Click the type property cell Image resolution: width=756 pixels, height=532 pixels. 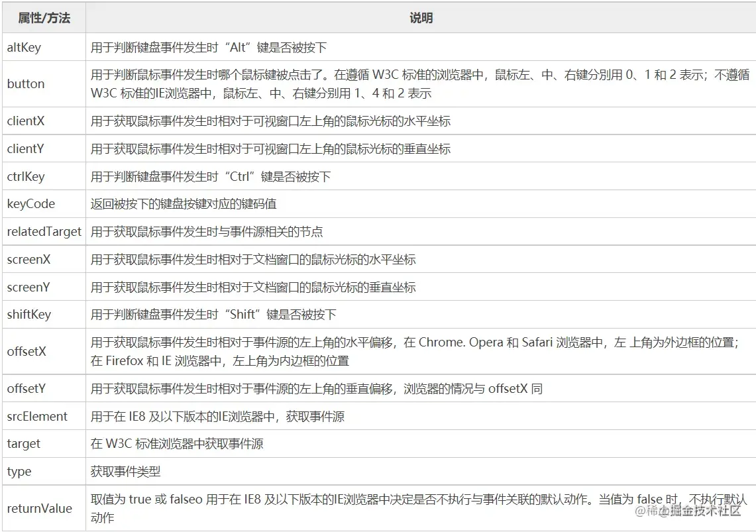click(x=19, y=471)
